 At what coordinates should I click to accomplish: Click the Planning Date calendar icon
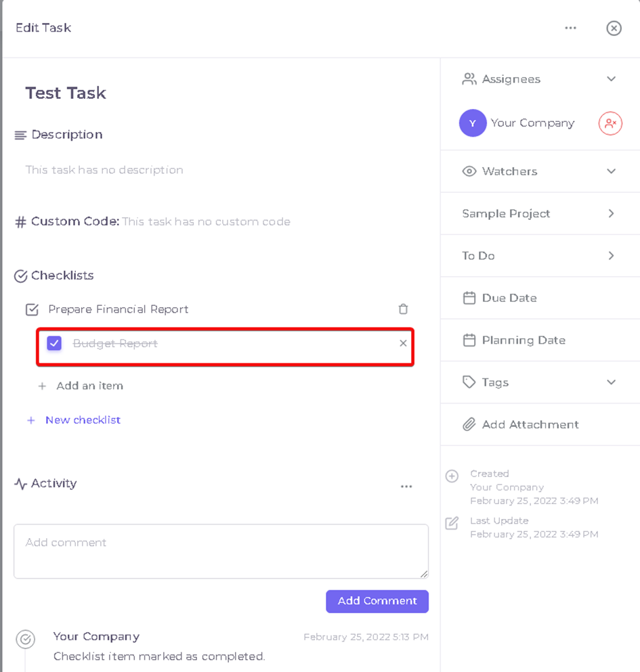click(x=469, y=340)
